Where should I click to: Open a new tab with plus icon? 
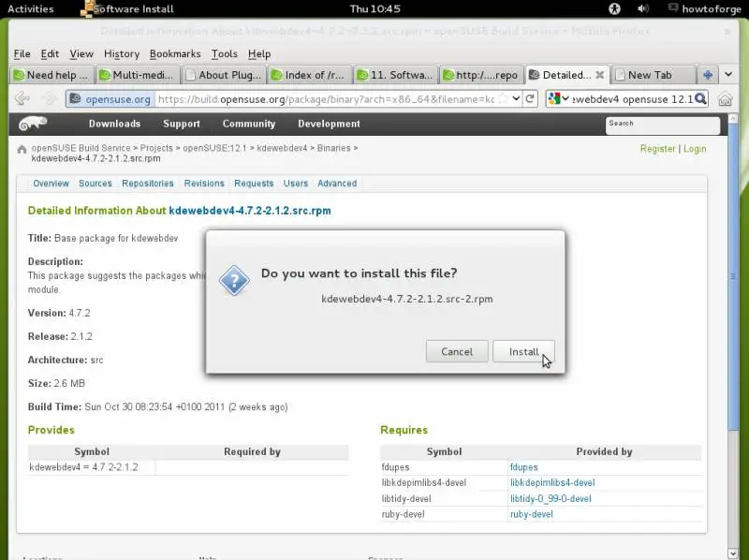tap(708, 75)
